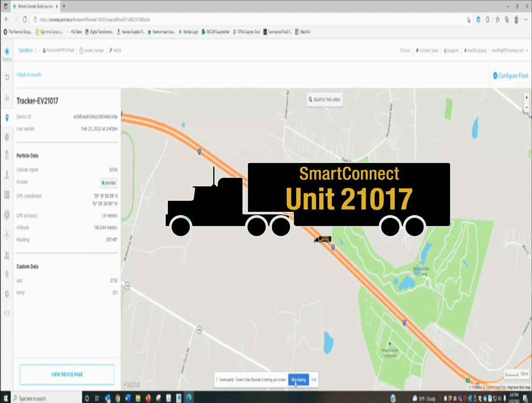Click Stop sharing in the Screencastify bar
Viewport: 532px width, 403px height.
pyautogui.click(x=299, y=380)
